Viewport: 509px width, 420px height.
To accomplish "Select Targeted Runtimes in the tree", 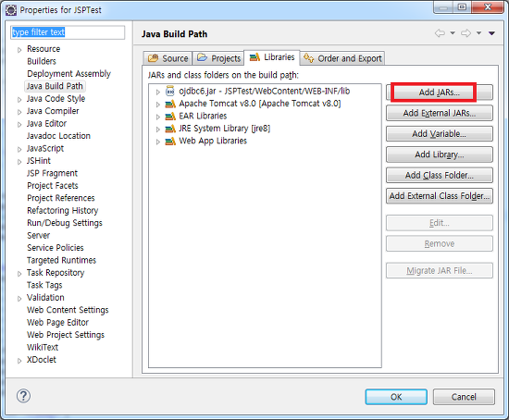I will pyautogui.click(x=61, y=260).
